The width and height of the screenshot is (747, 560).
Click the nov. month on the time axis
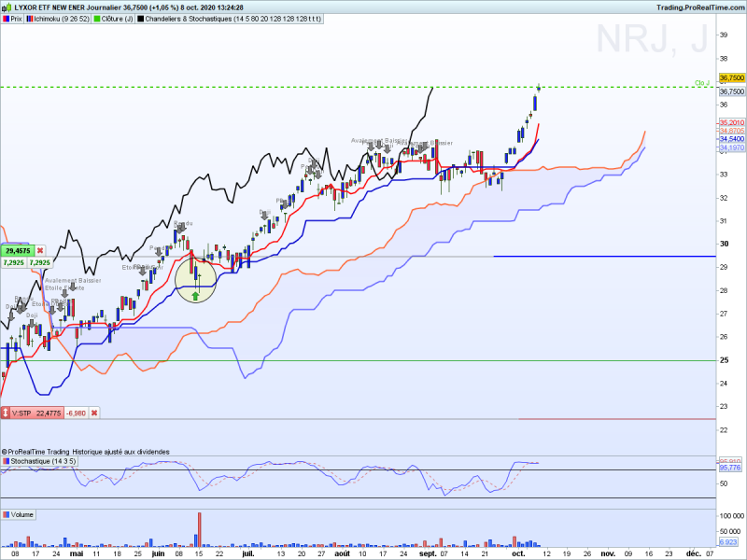pyautogui.click(x=608, y=553)
